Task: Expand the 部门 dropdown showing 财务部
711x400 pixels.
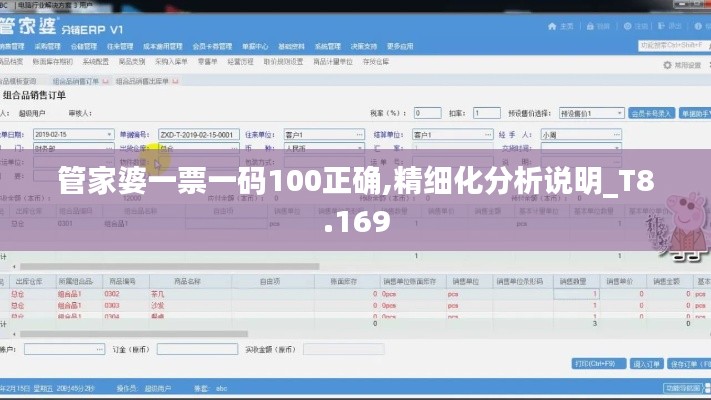Action: [109, 148]
